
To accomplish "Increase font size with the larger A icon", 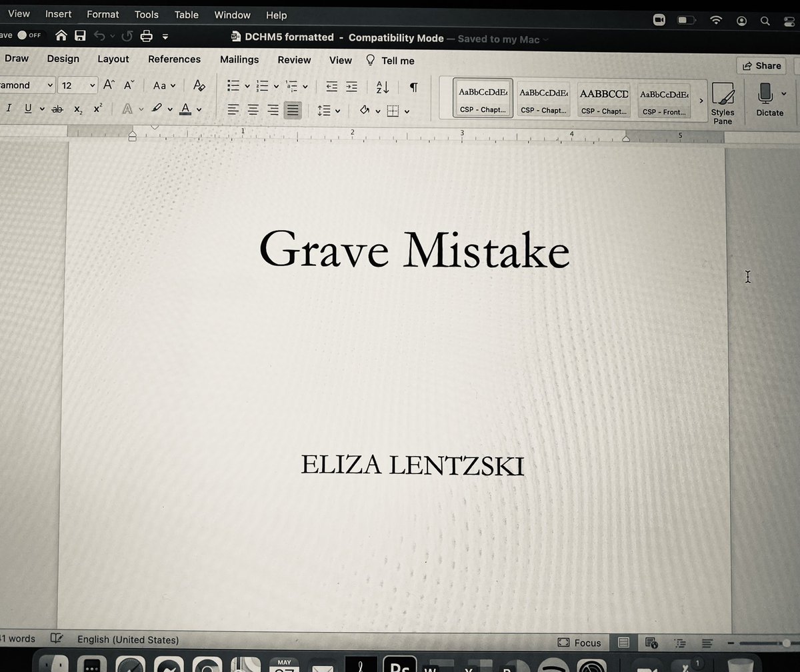I will [109, 85].
